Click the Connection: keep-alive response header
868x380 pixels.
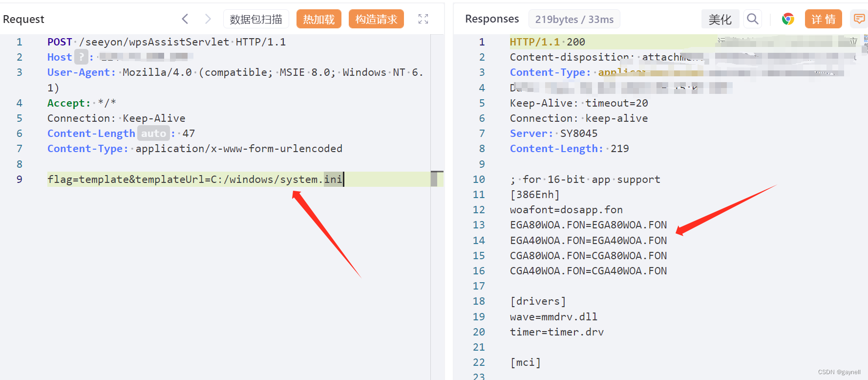(x=579, y=118)
